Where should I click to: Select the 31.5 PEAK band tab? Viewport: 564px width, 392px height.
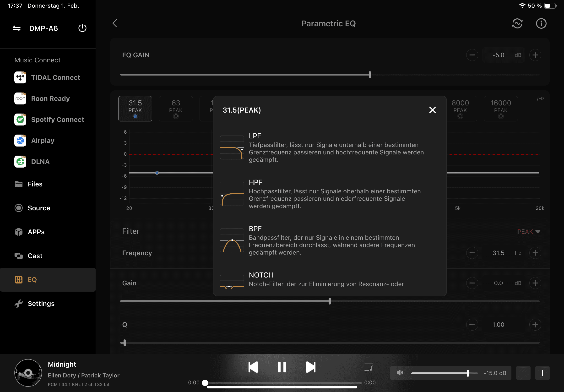[x=135, y=109]
